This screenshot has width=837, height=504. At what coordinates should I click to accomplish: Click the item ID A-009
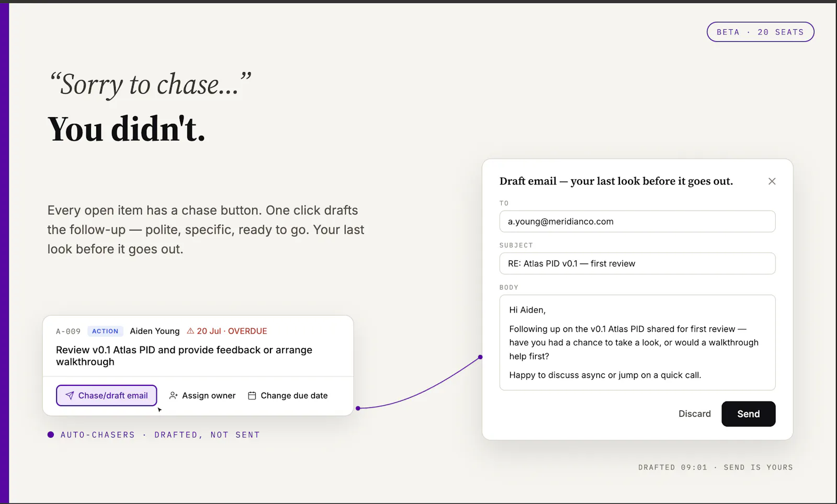pyautogui.click(x=68, y=331)
